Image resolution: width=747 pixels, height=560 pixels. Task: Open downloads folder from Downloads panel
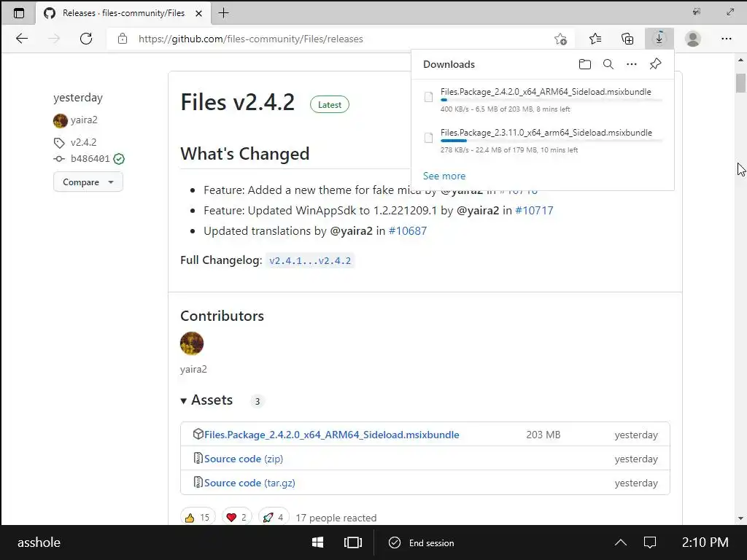coord(584,64)
